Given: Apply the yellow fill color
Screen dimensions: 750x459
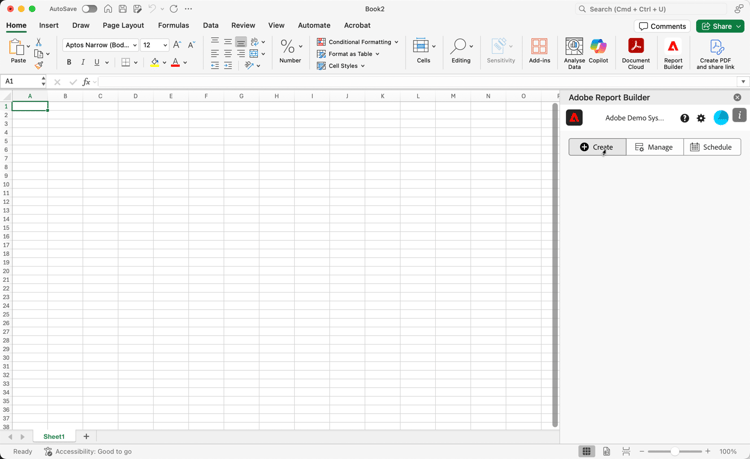Looking at the screenshot, I should coord(154,62).
